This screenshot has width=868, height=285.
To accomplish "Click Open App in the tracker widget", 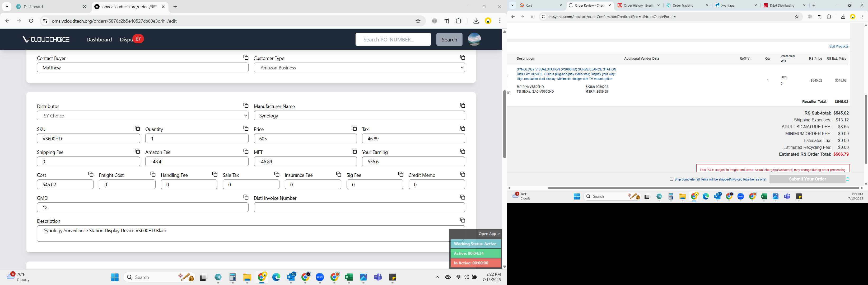I will click(x=489, y=234).
